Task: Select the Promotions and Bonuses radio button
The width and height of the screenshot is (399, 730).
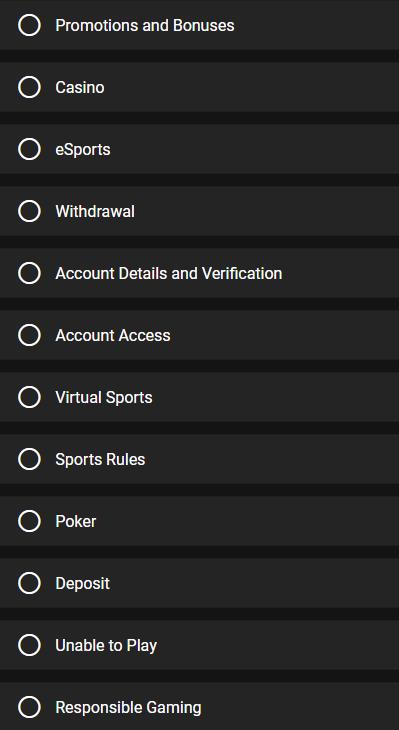Action: click(x=29, y=25)
